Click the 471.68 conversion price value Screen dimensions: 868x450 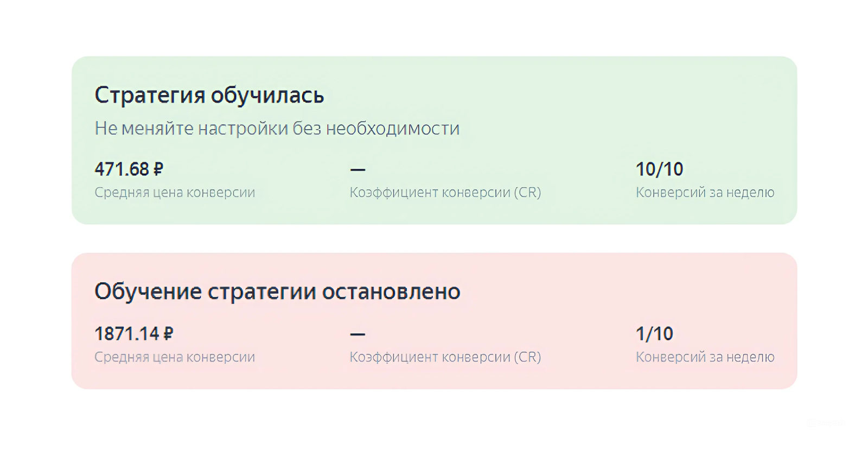[x=122, y=169]
